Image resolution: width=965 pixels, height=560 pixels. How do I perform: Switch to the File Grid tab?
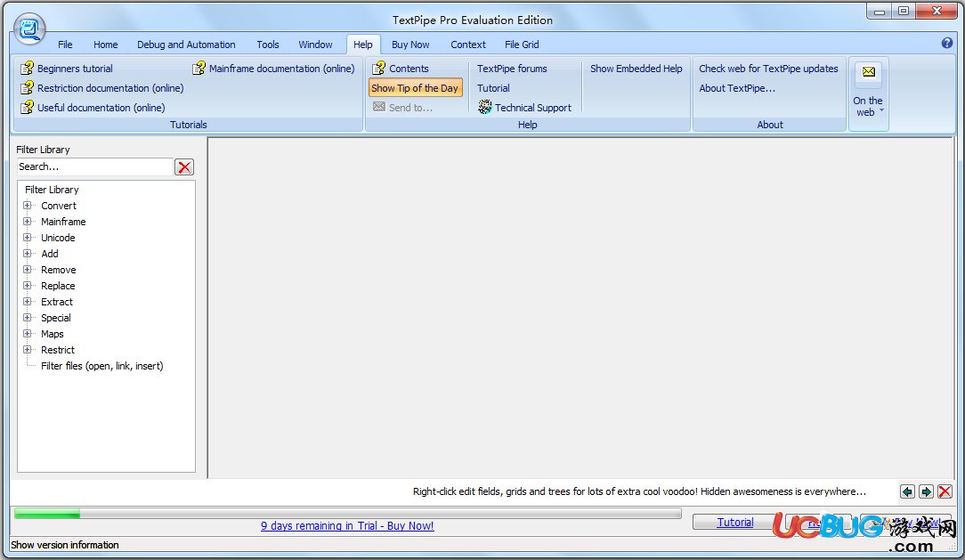click(x=522, y=45)
